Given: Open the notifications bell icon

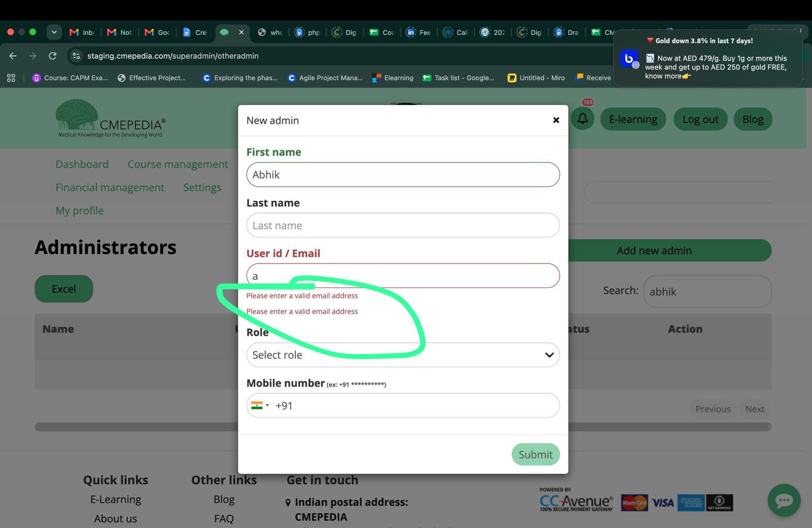Looking at the screenshot, I should click(583, 119).
